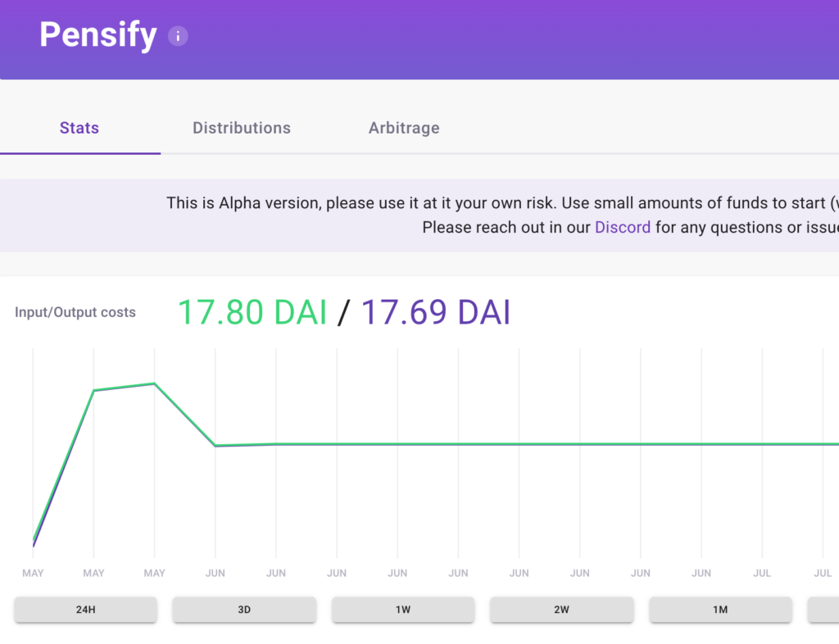Screen dimensions: 839x644
Task: Click the purple 17.69 DAI output cost
Action: [436, 312]
